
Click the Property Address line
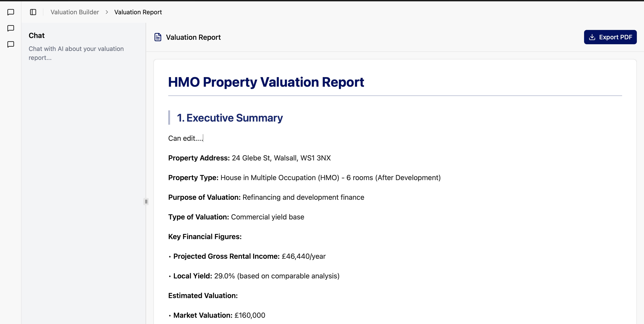pyautogui.click(x=249, y=158)
